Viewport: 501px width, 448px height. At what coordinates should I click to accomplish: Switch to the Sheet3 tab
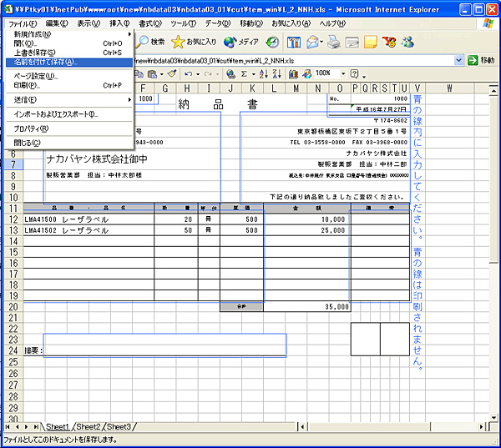(x=119, y=427)
